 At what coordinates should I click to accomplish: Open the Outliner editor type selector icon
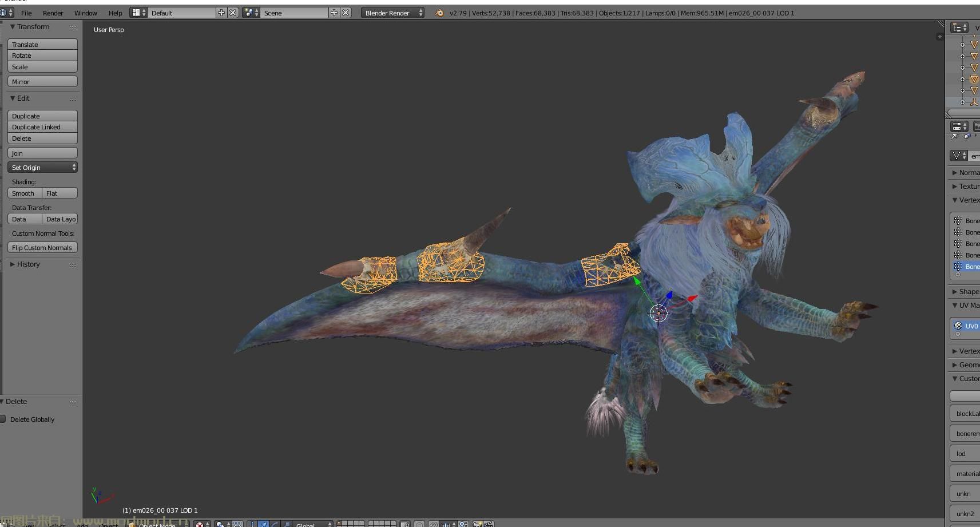[959, 27]
